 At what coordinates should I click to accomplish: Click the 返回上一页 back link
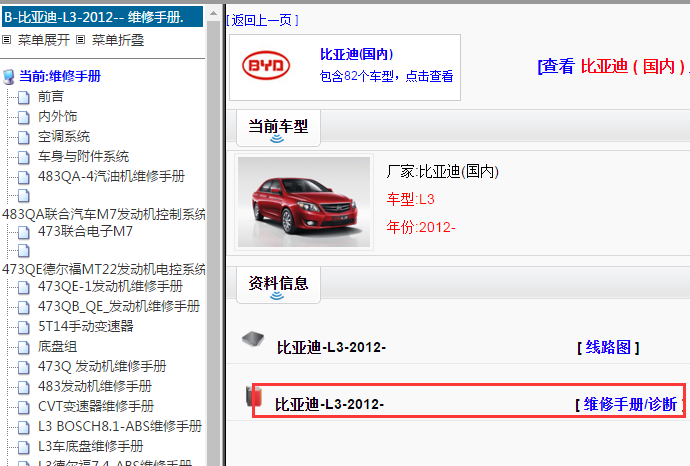[x=263, y=20]
